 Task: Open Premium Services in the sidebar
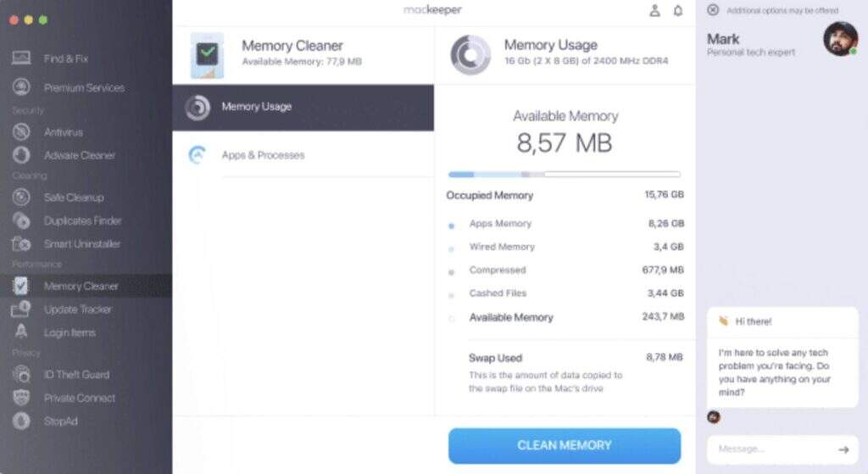click(83, 88)
